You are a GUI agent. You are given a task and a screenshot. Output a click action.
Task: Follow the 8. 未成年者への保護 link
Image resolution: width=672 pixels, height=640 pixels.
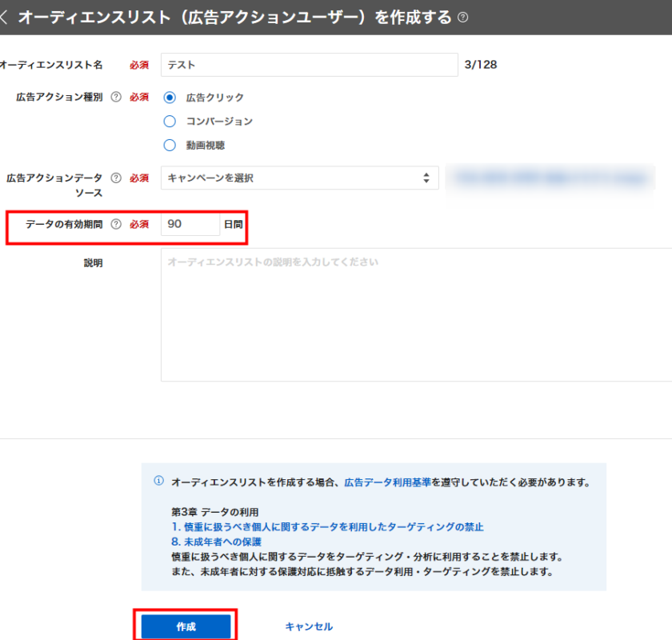[x=218, y=542]
